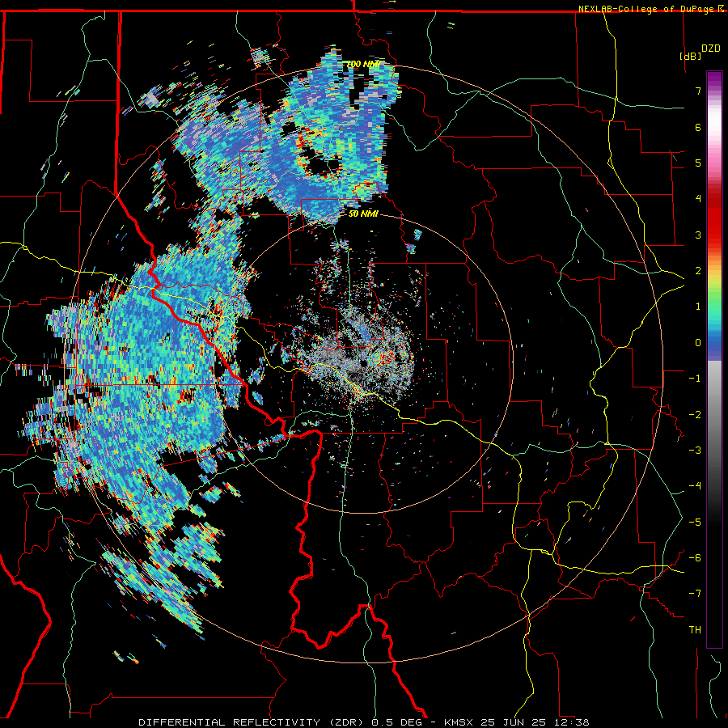Viewport: 728px width, 728px height.
Task: Click the -2 value on color scale
Action: pos(695,415)
